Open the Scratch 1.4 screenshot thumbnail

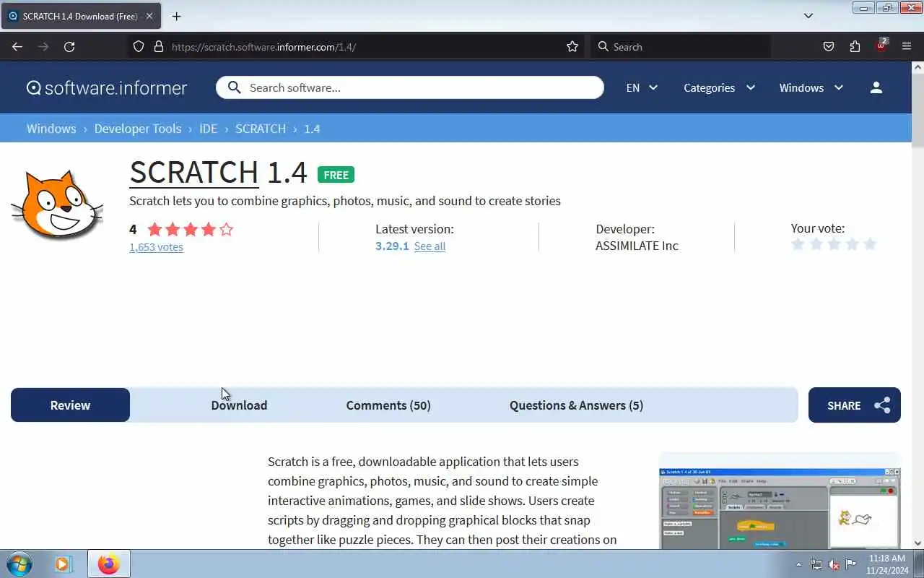tap(780, 509)
